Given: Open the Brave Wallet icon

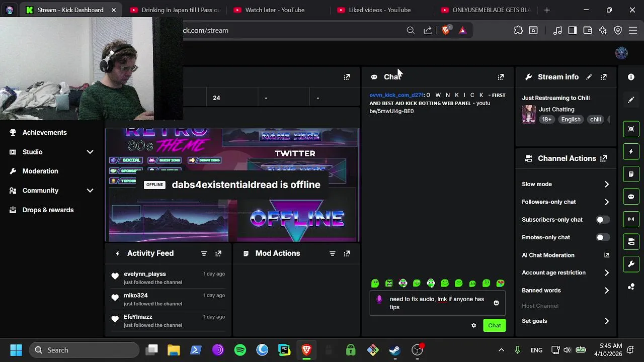Looking at the screenshot, I should click(588, 30).
